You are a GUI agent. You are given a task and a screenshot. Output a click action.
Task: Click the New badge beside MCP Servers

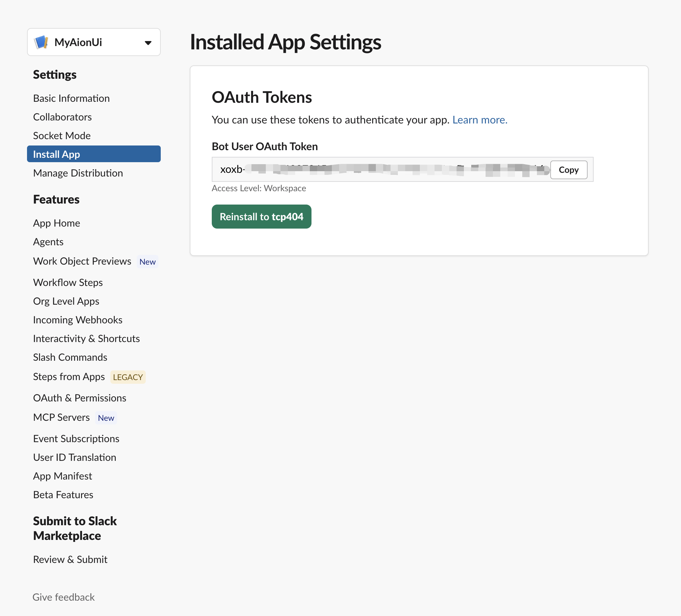(106, 418)
